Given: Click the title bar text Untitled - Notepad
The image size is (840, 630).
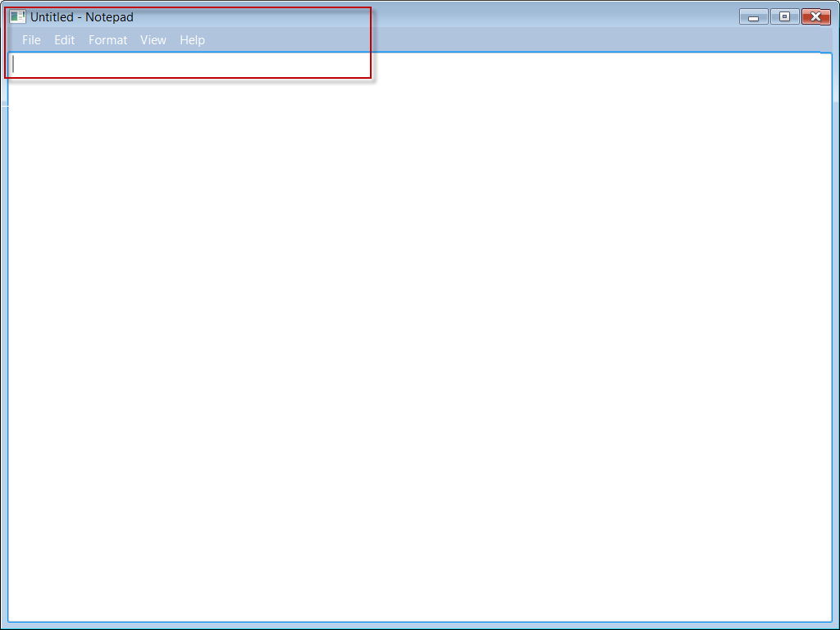Looking at the screenshot, I should point(82,16).
